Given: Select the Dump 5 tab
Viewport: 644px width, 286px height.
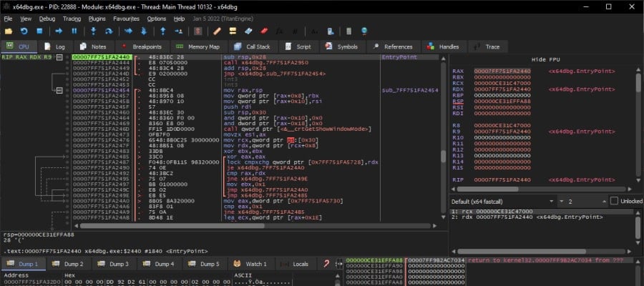Looking at the screenshot, I should point(205,264).
